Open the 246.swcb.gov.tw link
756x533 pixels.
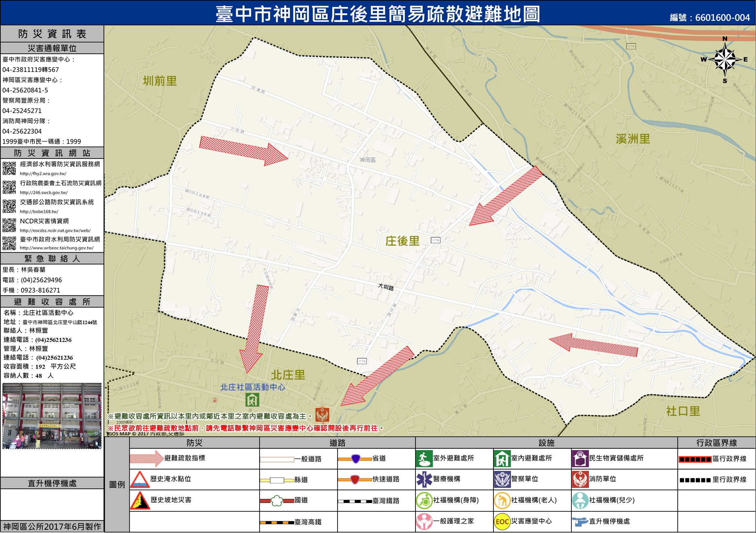coord(44,193)
